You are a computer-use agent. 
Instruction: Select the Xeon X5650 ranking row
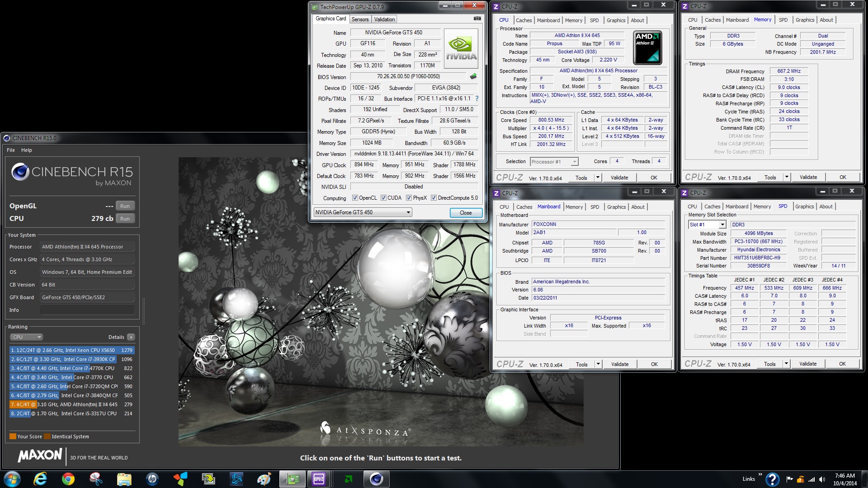[72, 350]
